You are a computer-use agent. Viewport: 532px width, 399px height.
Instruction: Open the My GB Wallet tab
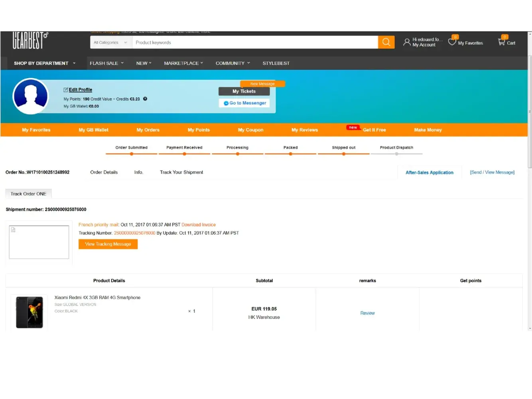tap(94, 130)
